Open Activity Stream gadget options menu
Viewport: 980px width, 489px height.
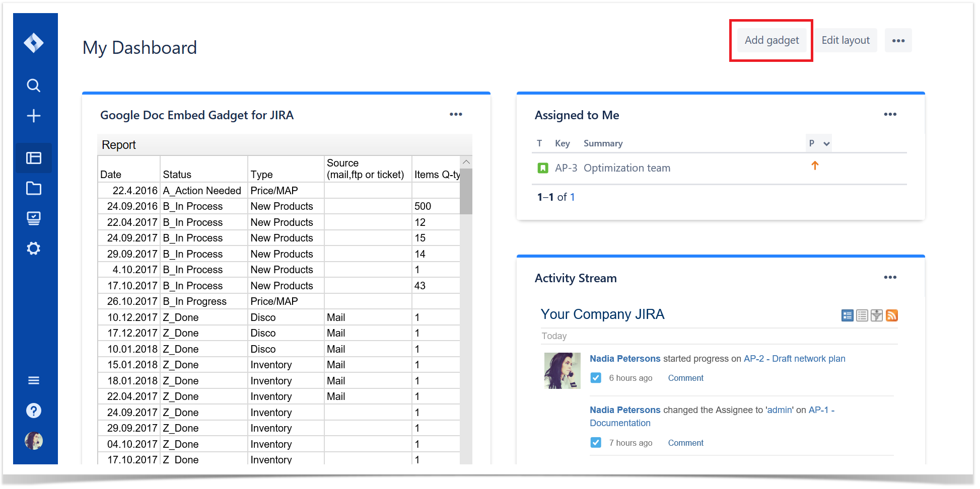(x=890, y=277)
